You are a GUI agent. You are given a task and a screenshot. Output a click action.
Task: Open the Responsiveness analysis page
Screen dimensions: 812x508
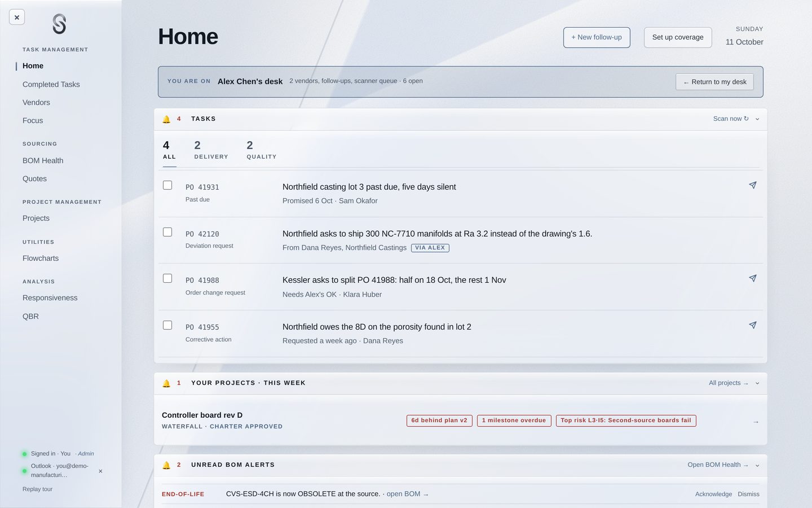click(50, 297)
